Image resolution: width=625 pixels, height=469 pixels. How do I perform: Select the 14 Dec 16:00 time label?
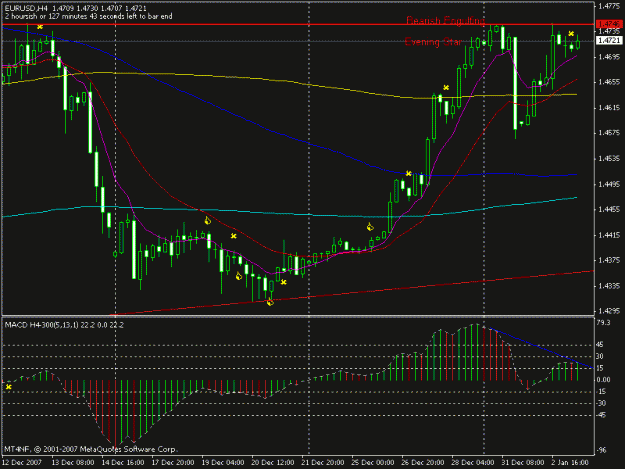pos(123,462)
